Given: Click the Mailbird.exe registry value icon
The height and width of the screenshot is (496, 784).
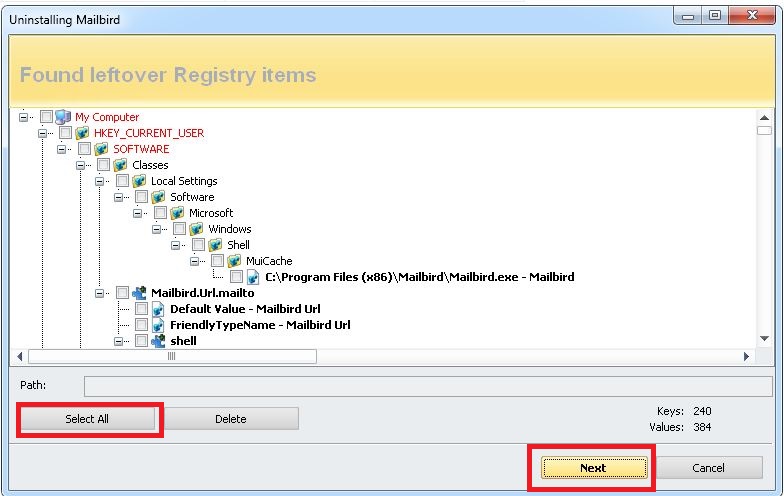Looking at the screenshot, I should point(253,277).
